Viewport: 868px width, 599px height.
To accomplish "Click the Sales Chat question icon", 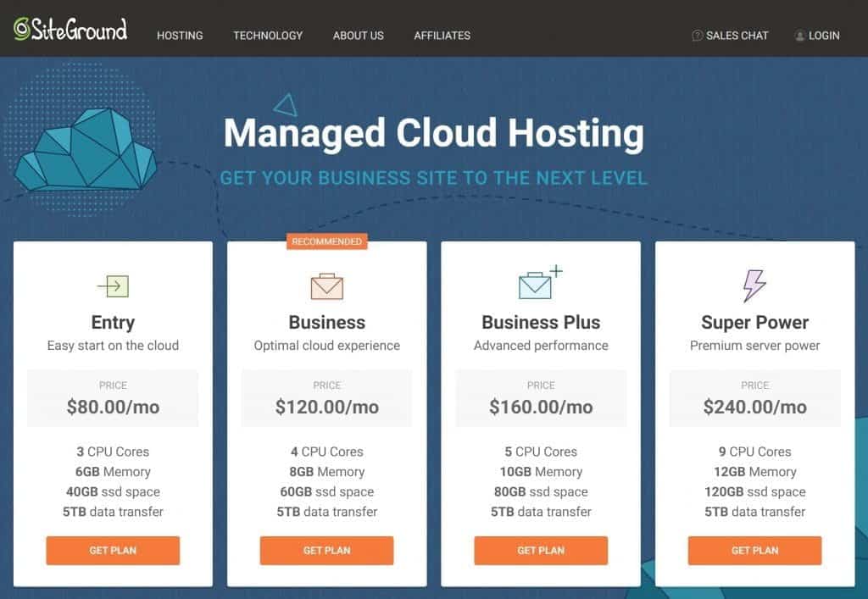I will coord(697,36).
